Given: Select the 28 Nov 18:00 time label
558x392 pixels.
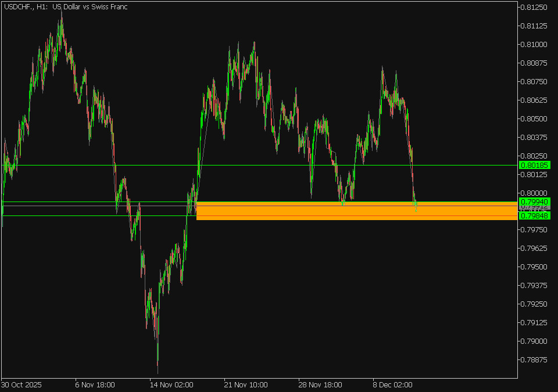Looking at the screenshot, I should pyautogui.click(x=320, y=384).
